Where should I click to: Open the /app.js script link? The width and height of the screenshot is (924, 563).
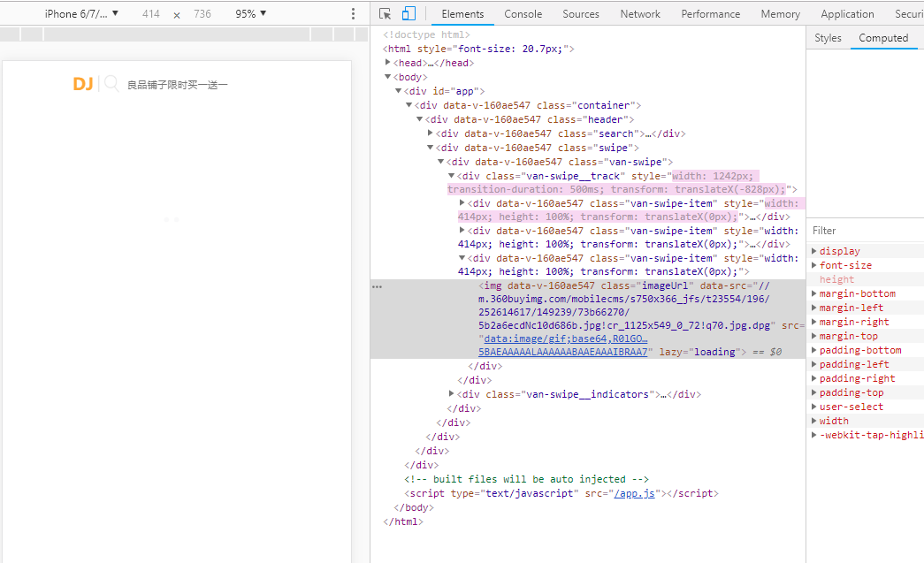634,493
